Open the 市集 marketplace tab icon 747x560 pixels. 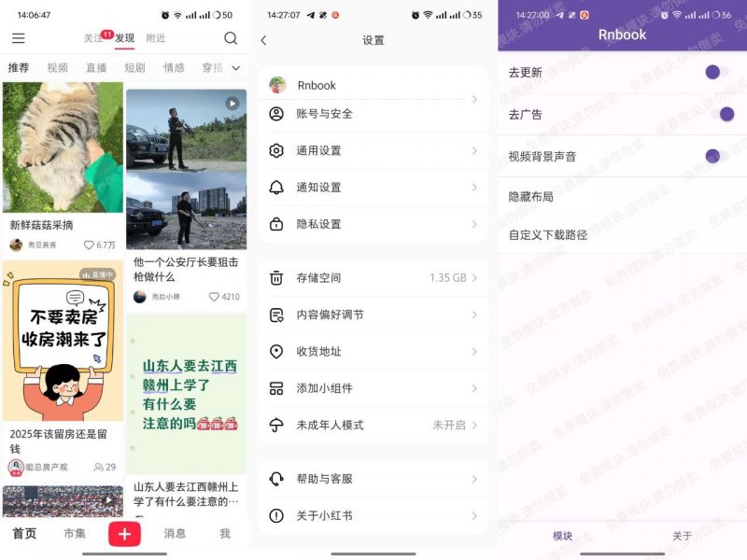tap(72, 534)
